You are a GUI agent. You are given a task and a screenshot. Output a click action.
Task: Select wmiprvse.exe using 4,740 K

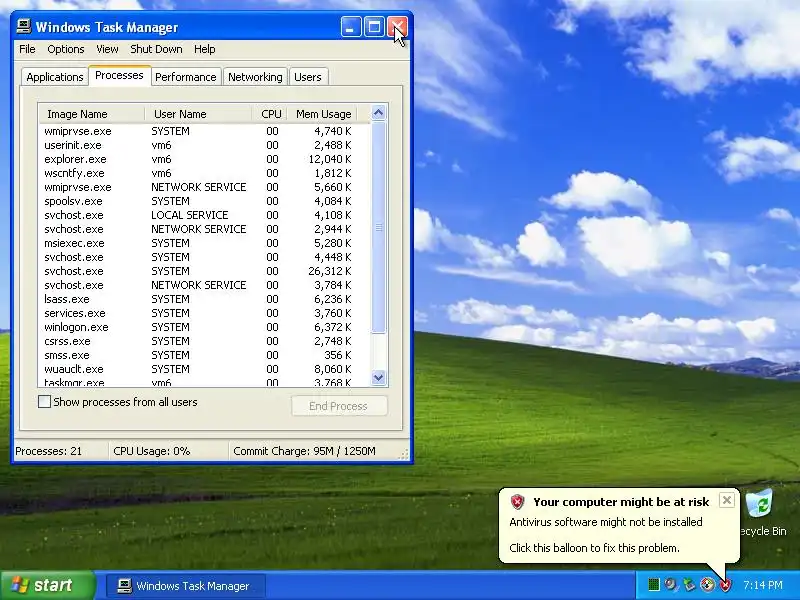[x=204, y=131]
